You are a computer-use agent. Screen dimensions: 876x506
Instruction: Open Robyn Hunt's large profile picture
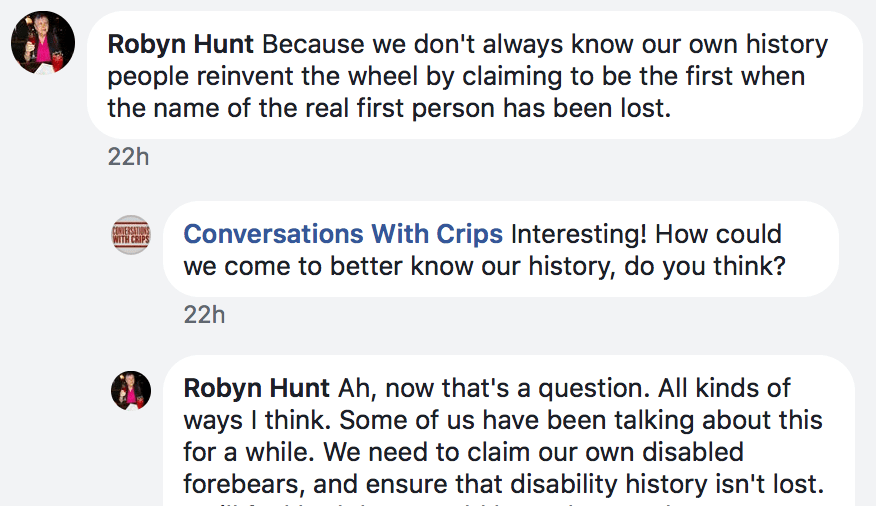(x=43, y=43)
